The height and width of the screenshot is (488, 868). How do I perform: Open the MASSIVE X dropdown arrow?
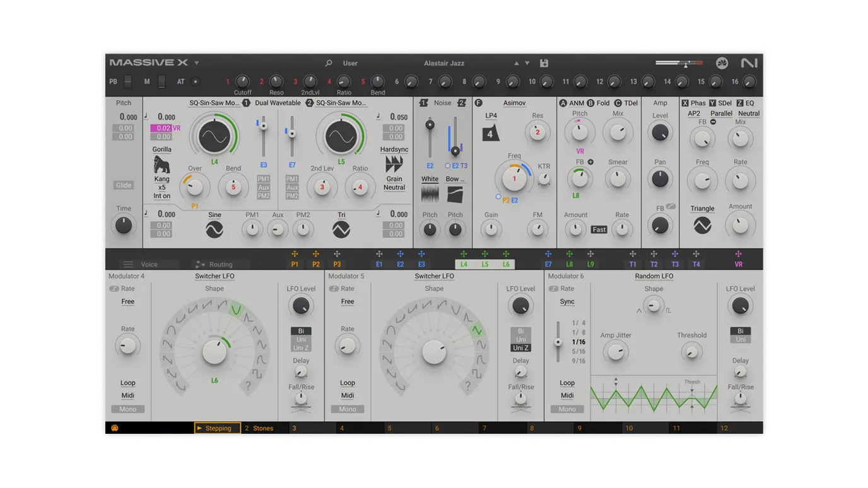click(196, 62)
